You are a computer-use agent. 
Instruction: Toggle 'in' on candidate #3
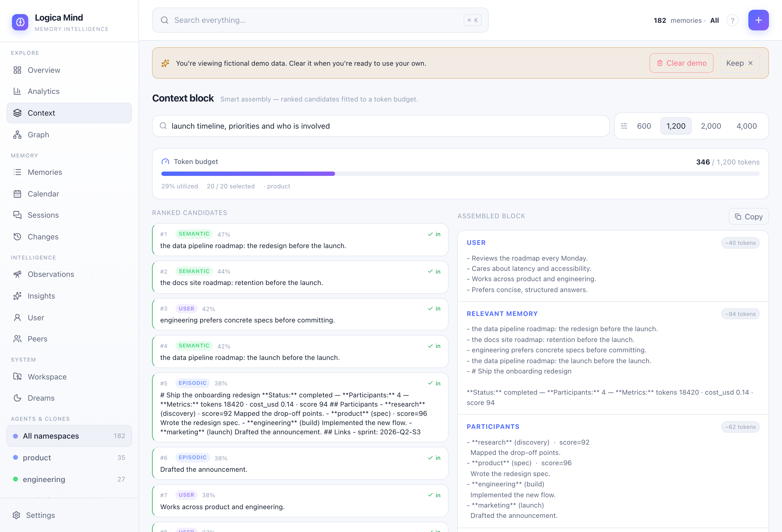[x=434, y=308]
